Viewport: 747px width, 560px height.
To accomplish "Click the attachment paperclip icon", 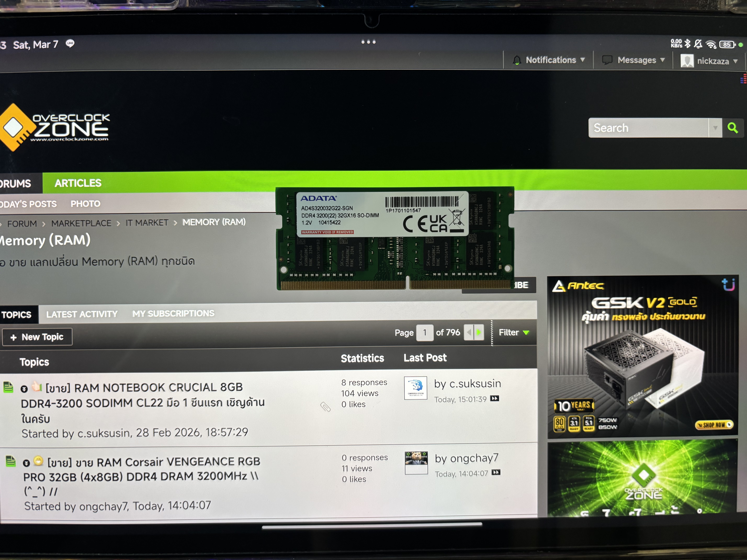I will click(x=325, y=407).
